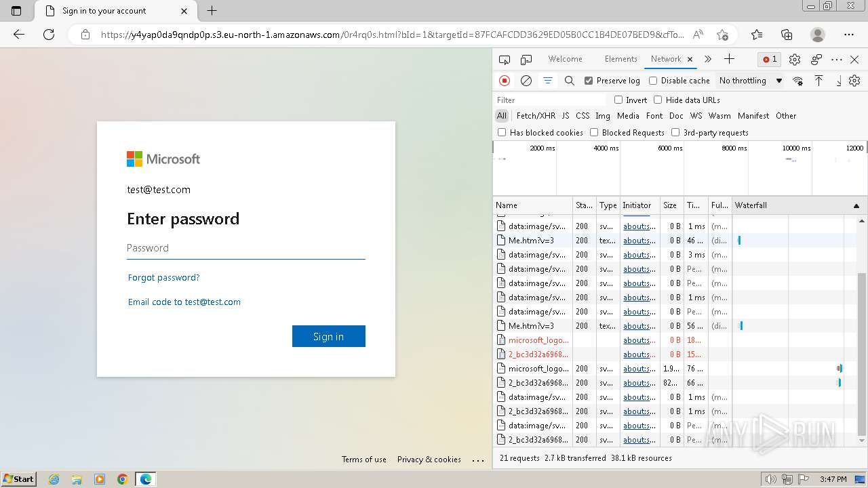Filter requests by Fetch/XHR type
Image resolution: width=868 pixels, height=488 pixels.
(536, 116)
